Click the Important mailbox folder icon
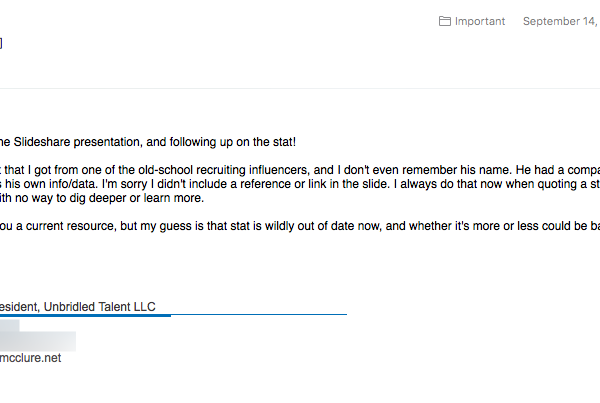Viewport: 600px width, 403px height. tap(444, 21)
